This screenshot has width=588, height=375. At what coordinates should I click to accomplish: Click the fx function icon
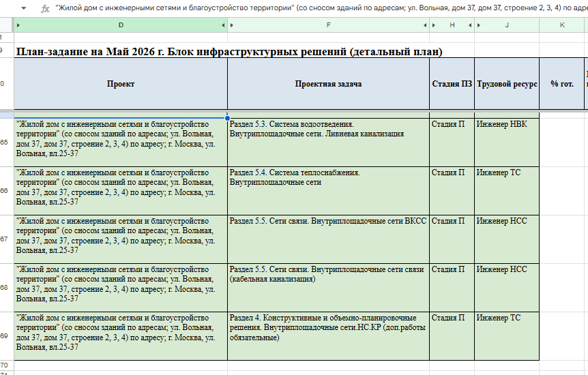45,8
